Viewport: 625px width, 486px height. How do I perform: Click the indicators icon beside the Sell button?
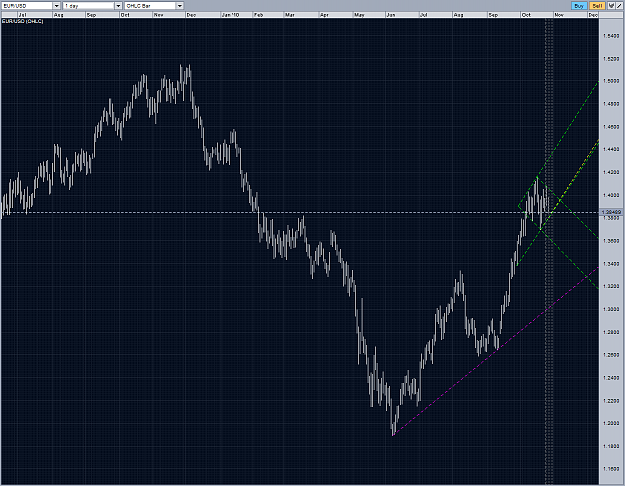[611, 6]
